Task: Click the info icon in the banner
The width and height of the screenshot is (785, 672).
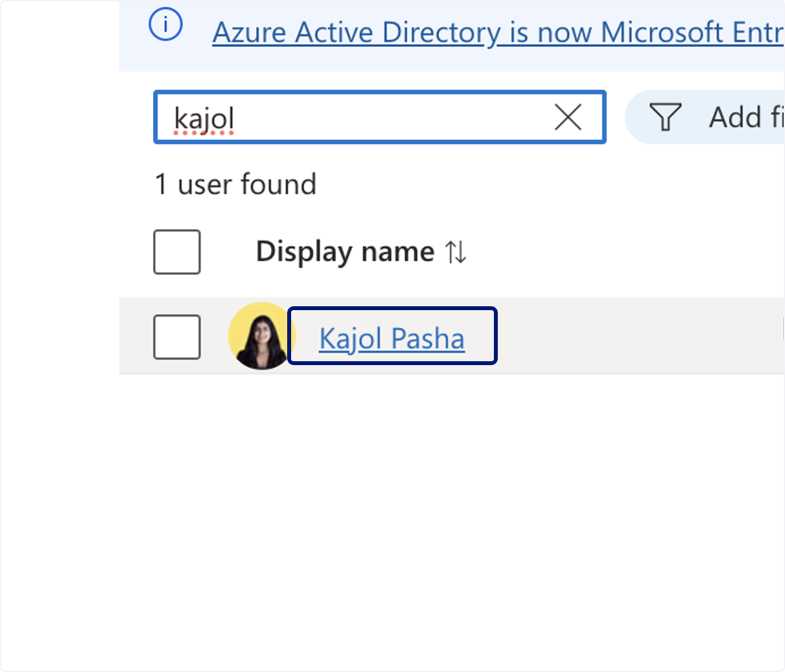Action: [x=166, y=25]
